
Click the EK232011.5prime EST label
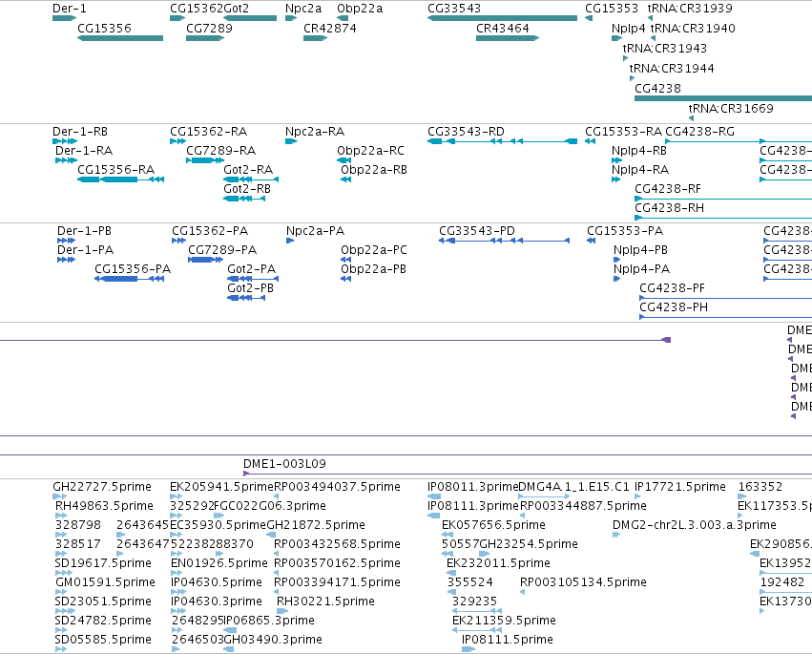(x=498, y=562)
